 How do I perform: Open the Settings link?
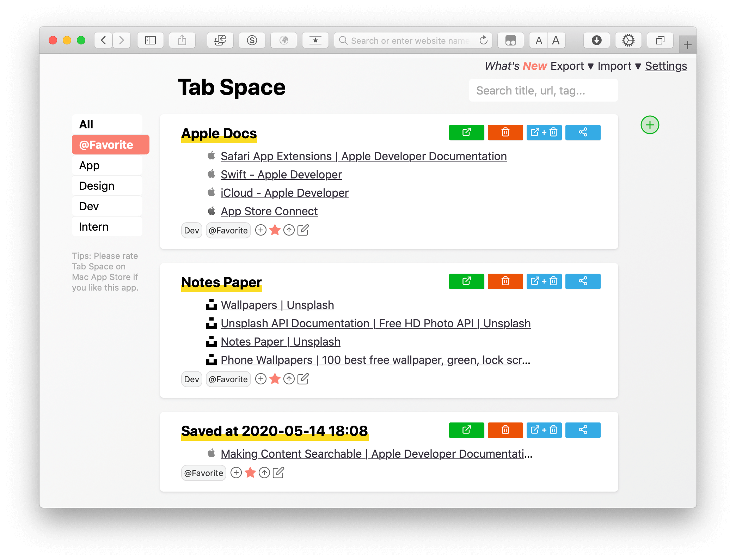666,66
